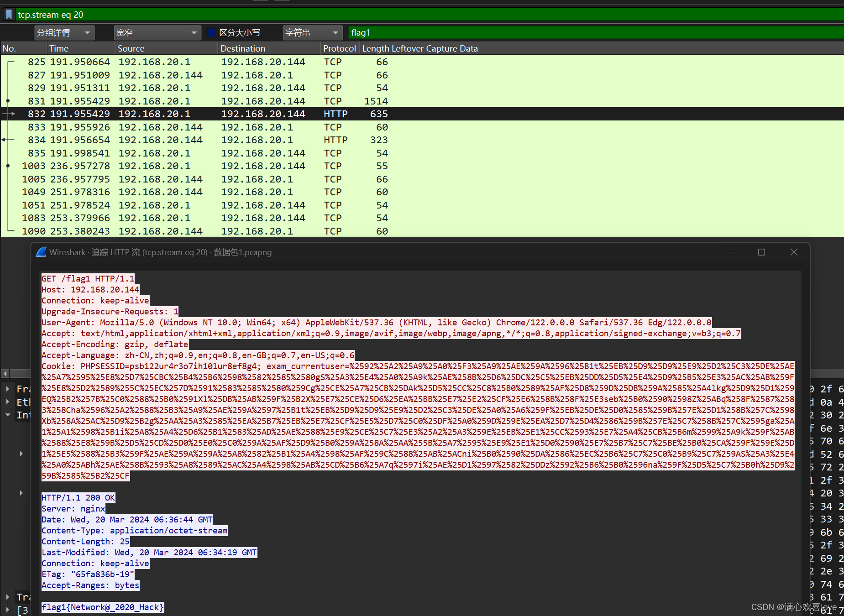Click the filter bookmark icon
This screenshot has width=844, height=616.
point(9,14)
